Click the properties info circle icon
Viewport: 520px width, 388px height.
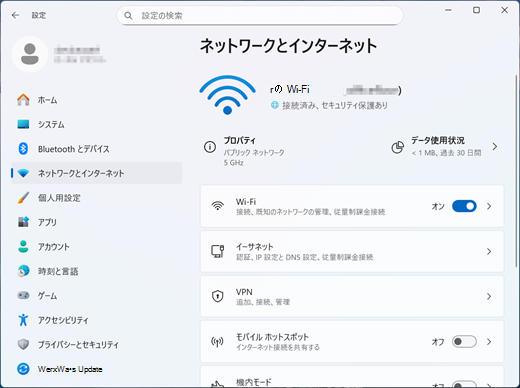tap(210, 147)
